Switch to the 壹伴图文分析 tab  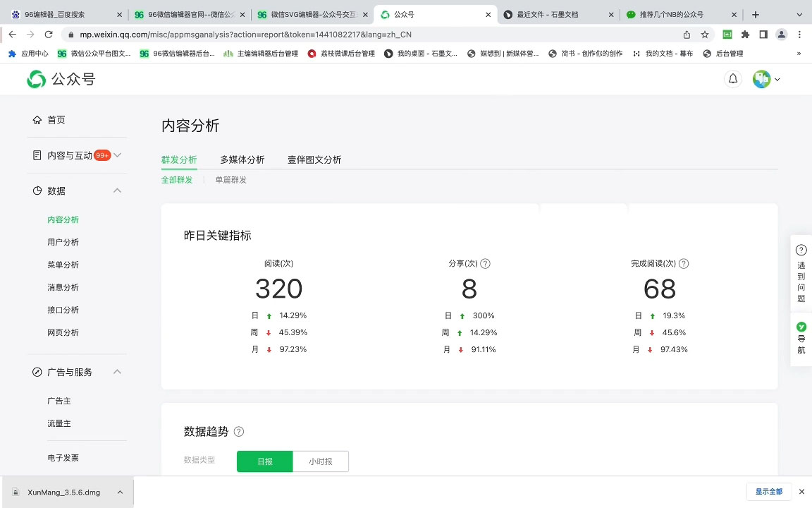tap(314, 159)
